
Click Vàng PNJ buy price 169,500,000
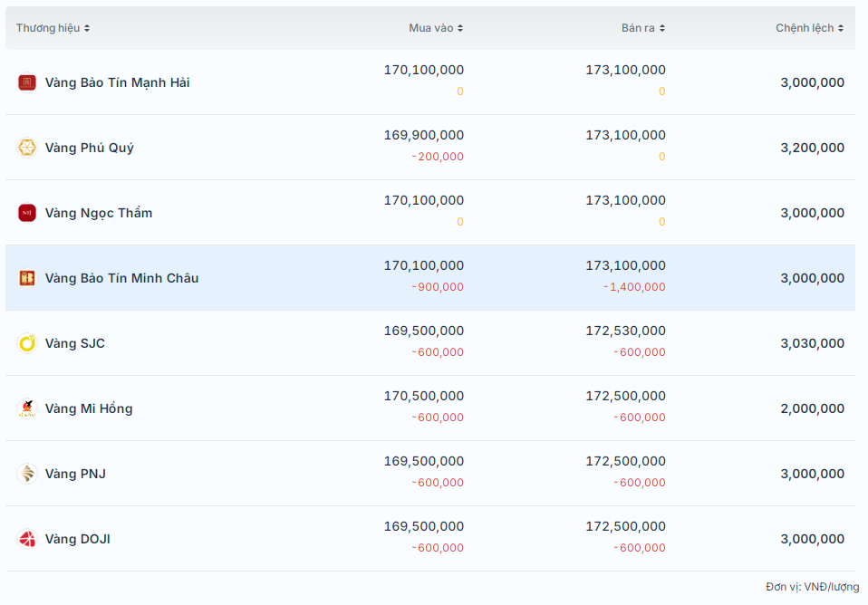(423, 461)
